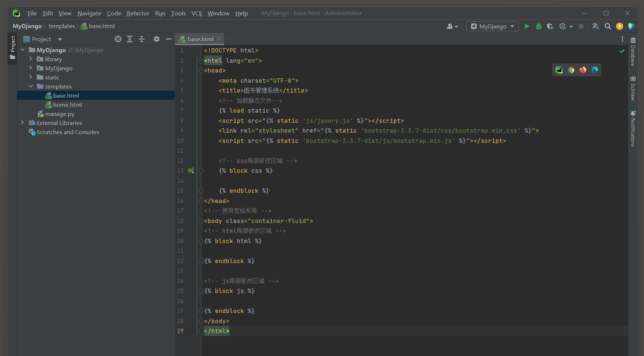Click base.html in the breadcrumb bar

coord(98,26)
